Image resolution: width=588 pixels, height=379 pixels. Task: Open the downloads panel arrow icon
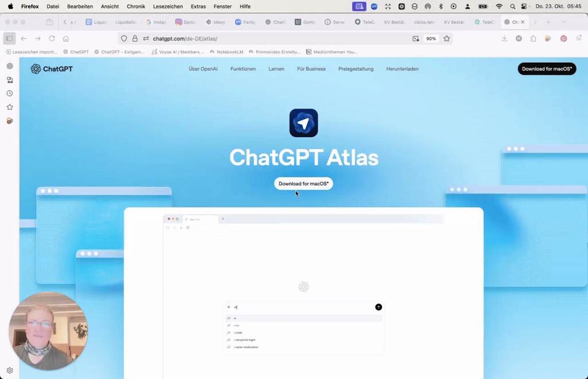click(x=504, y=38)
